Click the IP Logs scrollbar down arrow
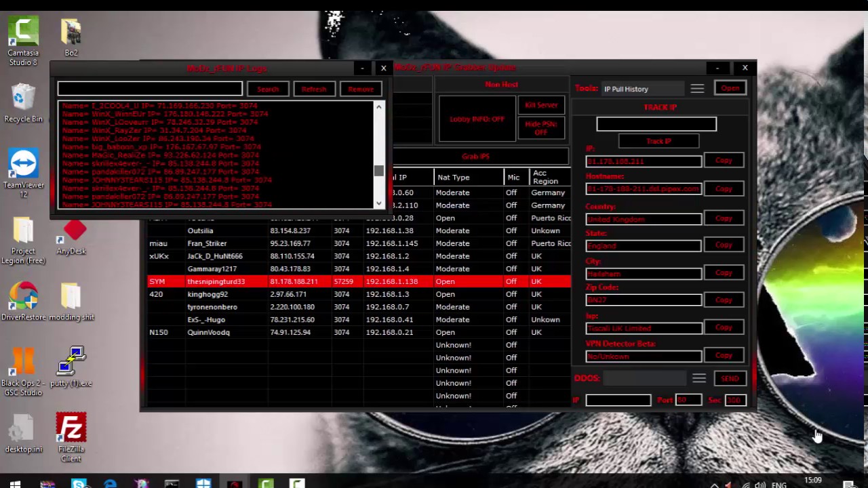 (x=378, y=203)
